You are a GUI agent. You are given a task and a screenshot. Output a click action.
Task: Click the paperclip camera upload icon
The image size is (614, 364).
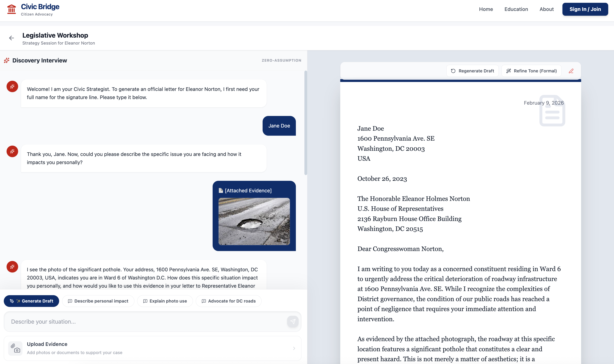pyautogui.click(x=15, y=348)
